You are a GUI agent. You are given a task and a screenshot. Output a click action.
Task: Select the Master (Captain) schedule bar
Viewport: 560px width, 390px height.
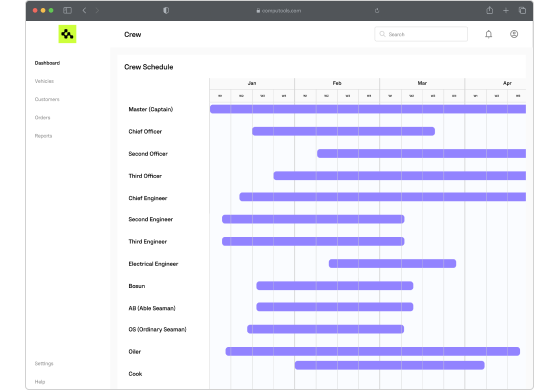[368, 109]
